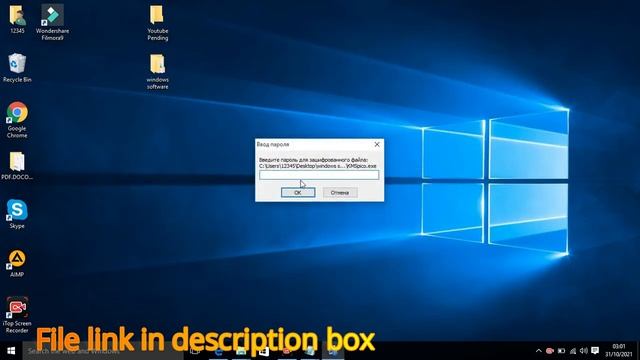The width and height of the screenshot is (640, 360).
Task: Launch Wondershare Filmora9 shortcut
Action: point(52,22)
